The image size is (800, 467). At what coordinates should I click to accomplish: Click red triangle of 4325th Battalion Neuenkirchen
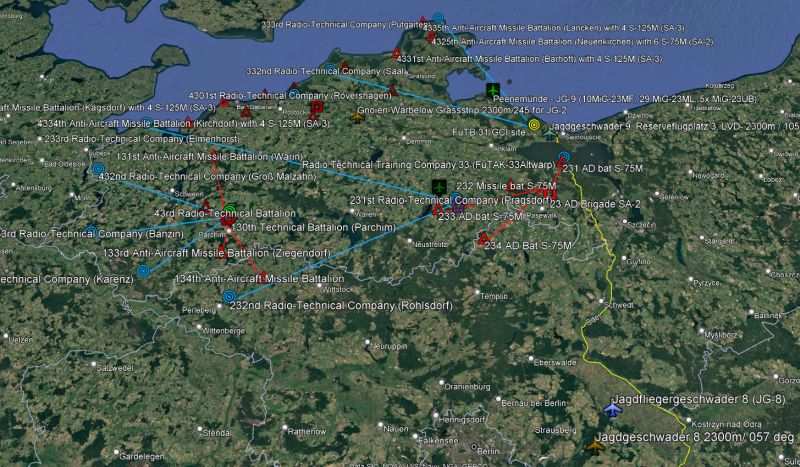click(x=431, y=36)
